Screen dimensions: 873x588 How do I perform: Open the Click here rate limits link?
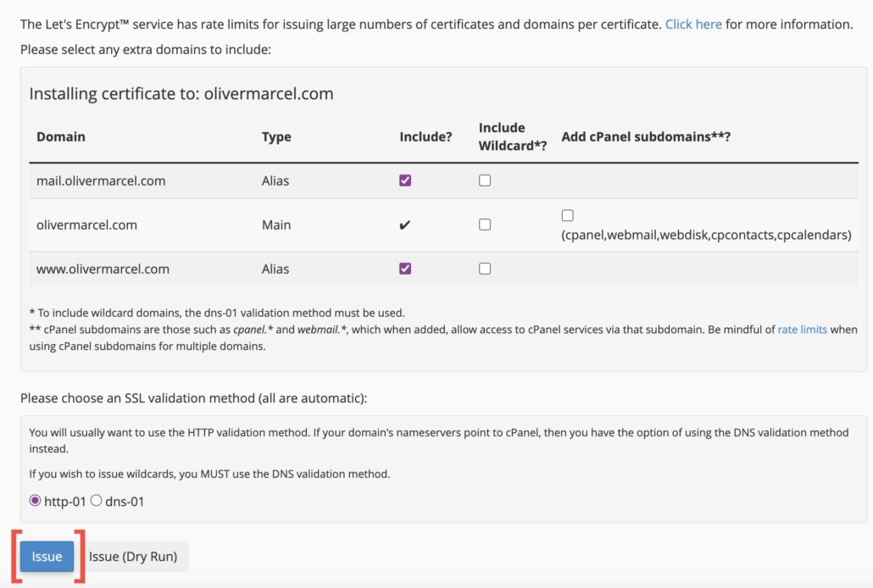coord(693,25)
